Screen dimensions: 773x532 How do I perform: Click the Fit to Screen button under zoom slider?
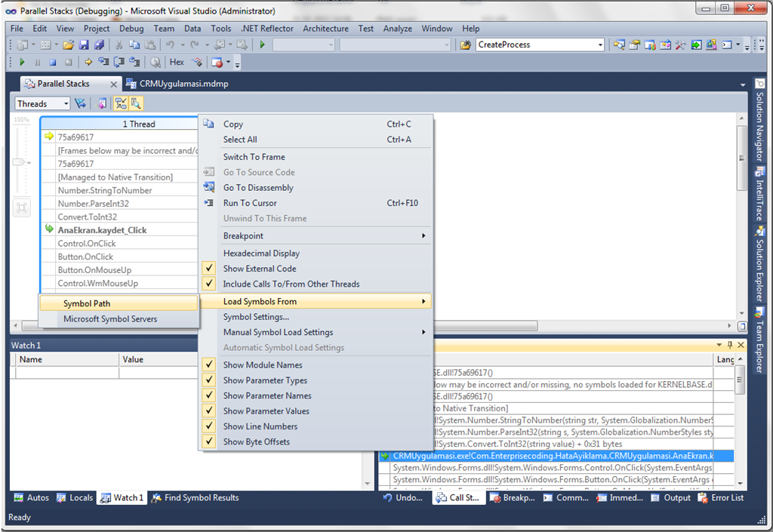click(x=22, y=208)
